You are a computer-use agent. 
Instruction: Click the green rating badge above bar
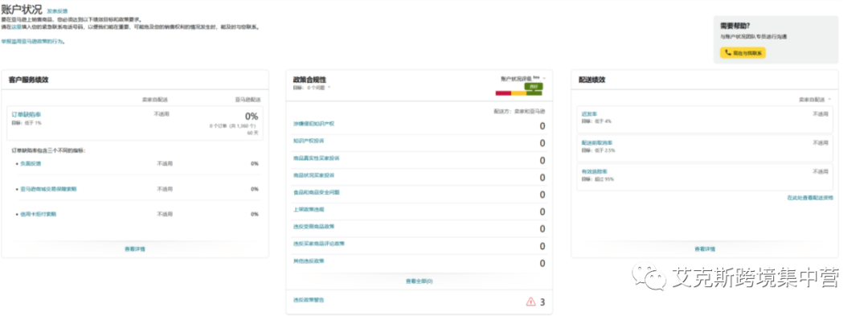(x=533, y=86)
